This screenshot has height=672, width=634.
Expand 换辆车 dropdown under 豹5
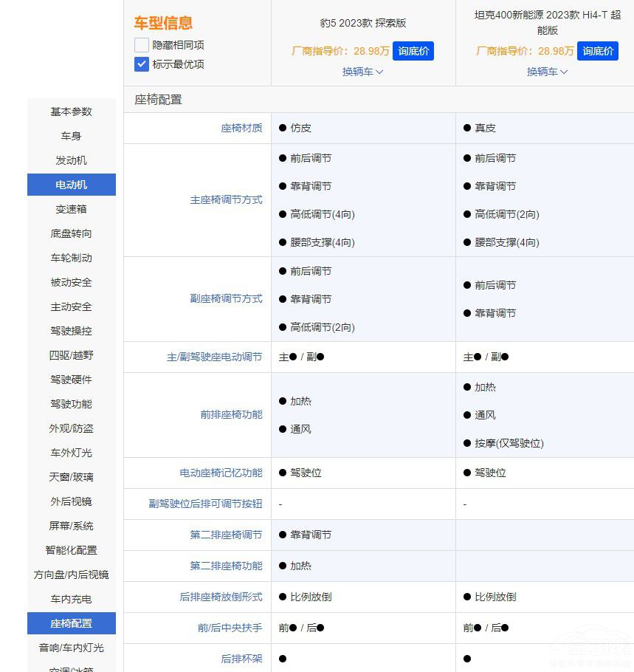click(x=362, y=72)
